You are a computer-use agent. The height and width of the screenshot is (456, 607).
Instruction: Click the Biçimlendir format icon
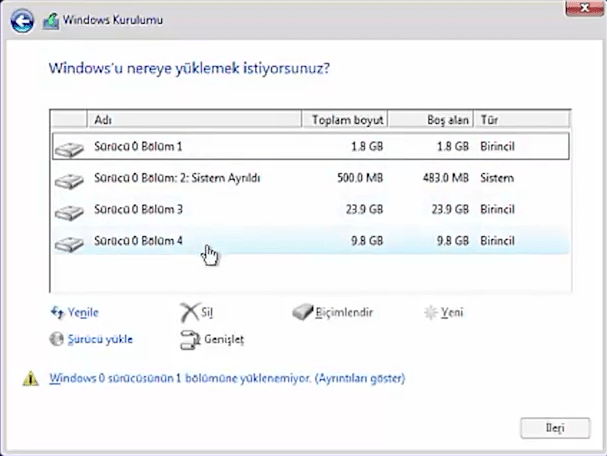pos(304,313)
